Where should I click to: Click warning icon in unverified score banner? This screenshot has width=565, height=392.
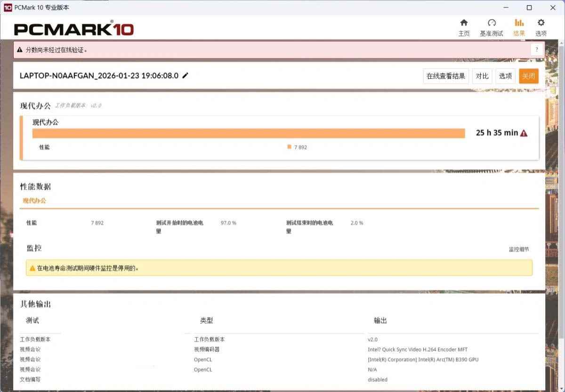(x=20, y=49)
